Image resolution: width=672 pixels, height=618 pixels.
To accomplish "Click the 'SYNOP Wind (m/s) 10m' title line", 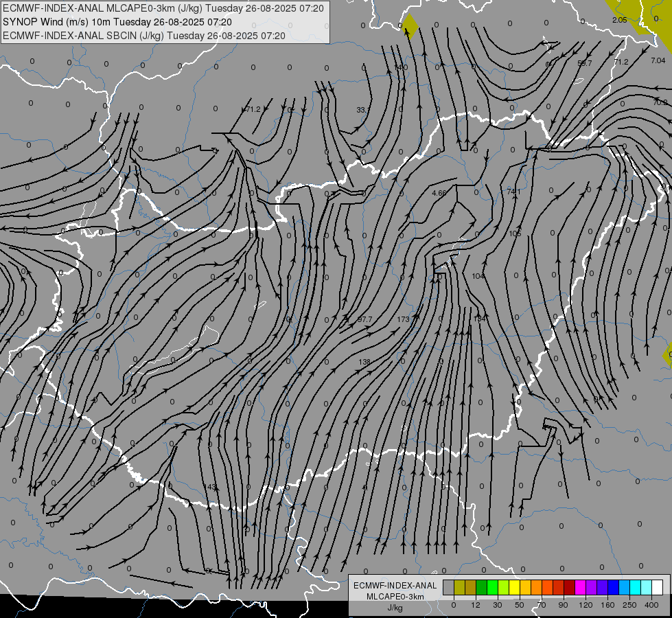I will (x=117, y=22).
